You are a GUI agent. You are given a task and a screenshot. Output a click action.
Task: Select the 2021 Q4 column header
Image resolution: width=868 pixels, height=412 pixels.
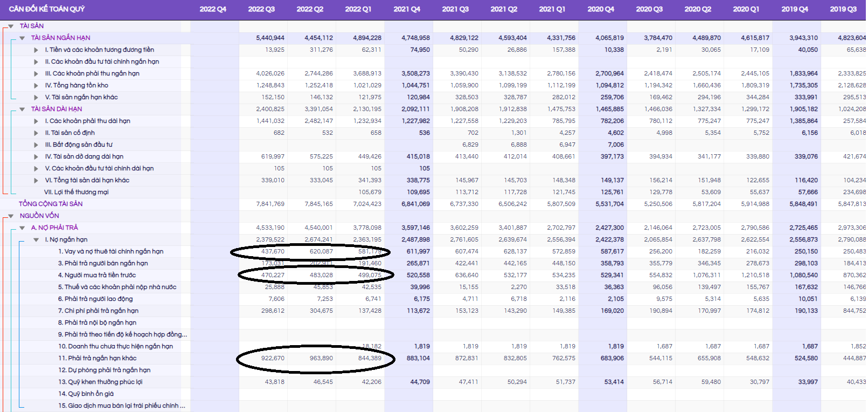click(x=407, y=9)
